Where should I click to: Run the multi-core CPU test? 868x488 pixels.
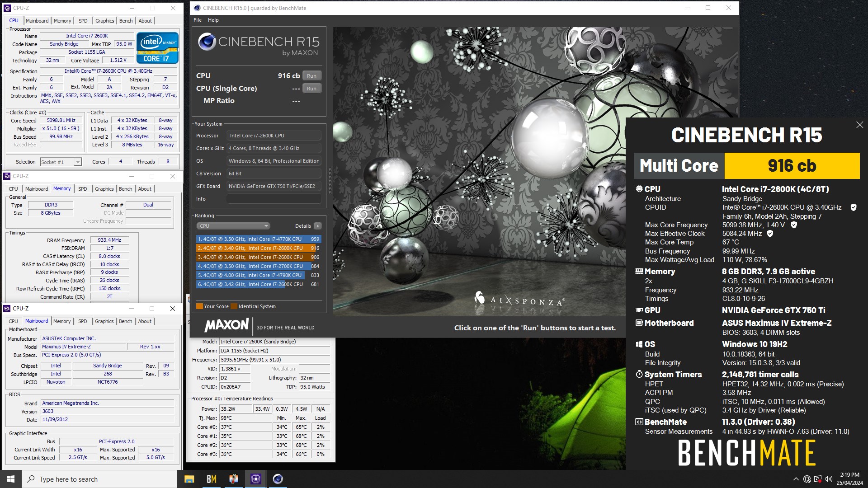click(312, 76)
